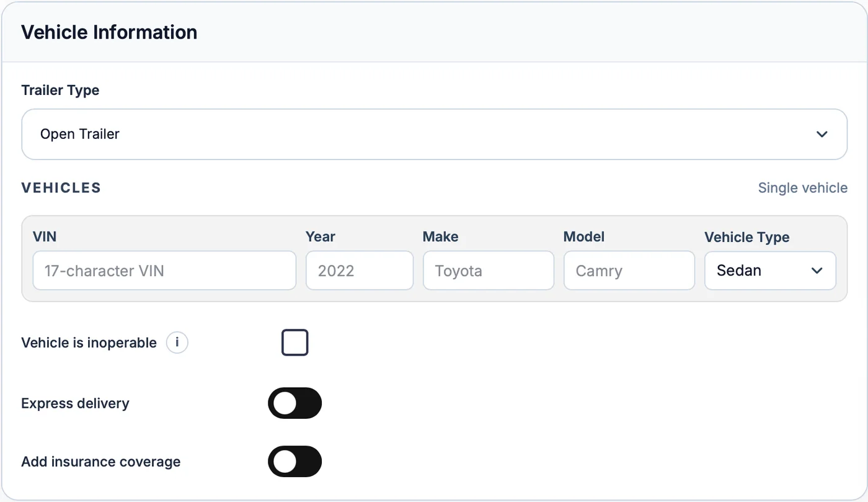Expand the Sedan vehicle type dropdown
Screen dimensions: 868x502
point(770,271)
